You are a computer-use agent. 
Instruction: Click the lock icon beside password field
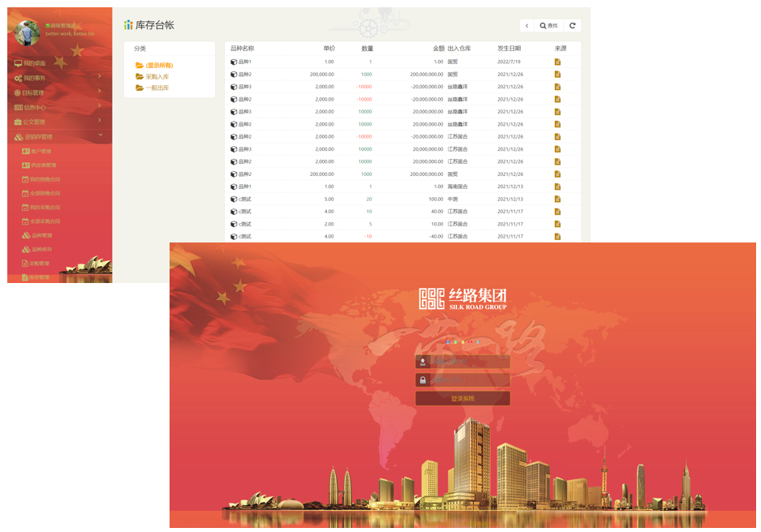point(422,380)
